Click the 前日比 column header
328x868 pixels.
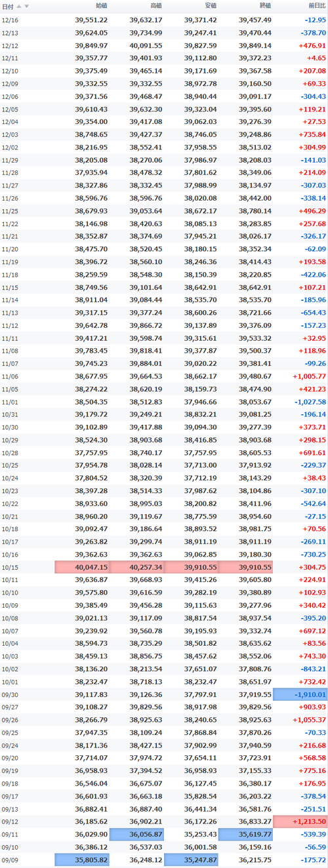(318, 6)
